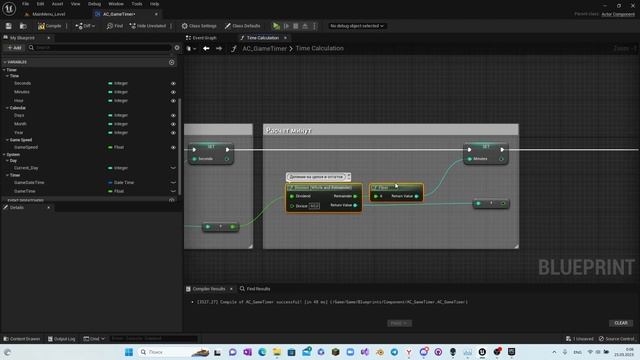Navigate back in graph history

pos(206,49)
